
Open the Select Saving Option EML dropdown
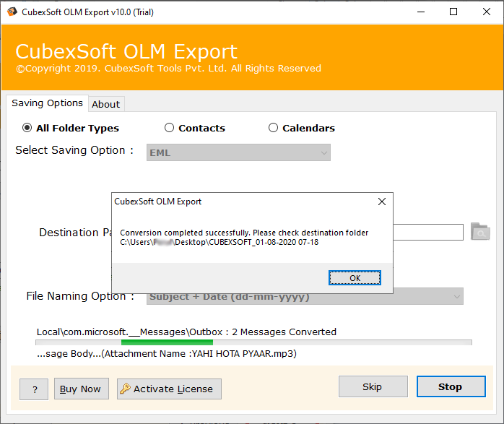(x=238, y=152)
